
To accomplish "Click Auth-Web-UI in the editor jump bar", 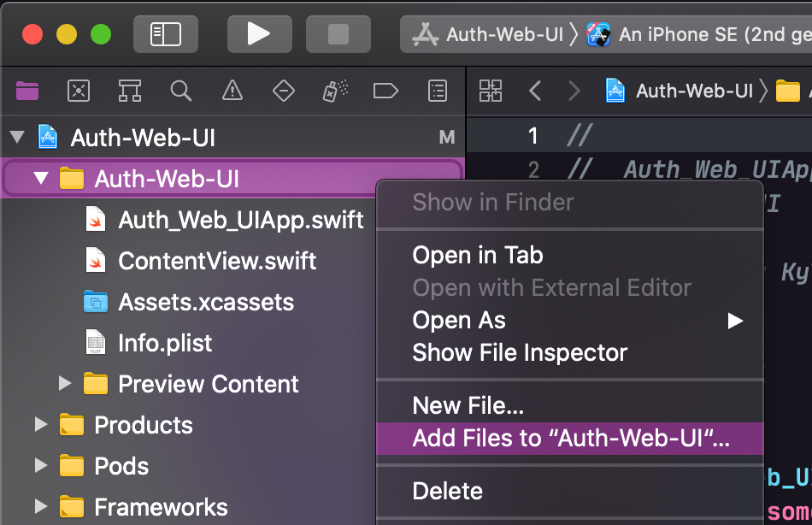I will [x=694, y=91].
